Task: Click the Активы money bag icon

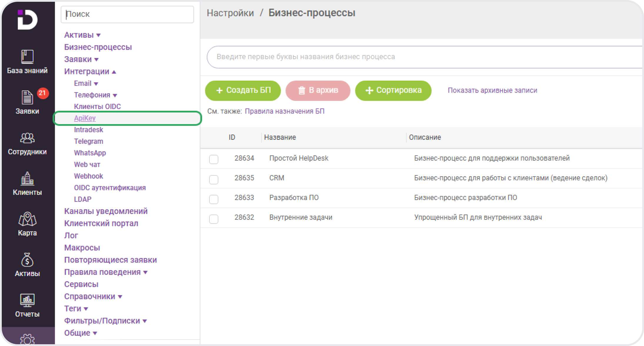Action: click(27, 260)
